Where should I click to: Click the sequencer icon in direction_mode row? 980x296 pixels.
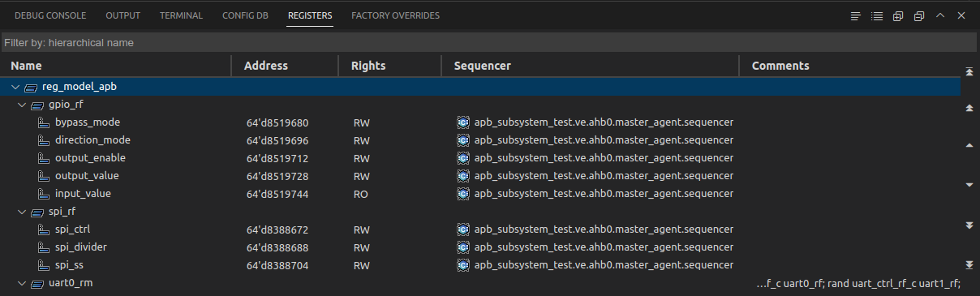coord(463,140)
